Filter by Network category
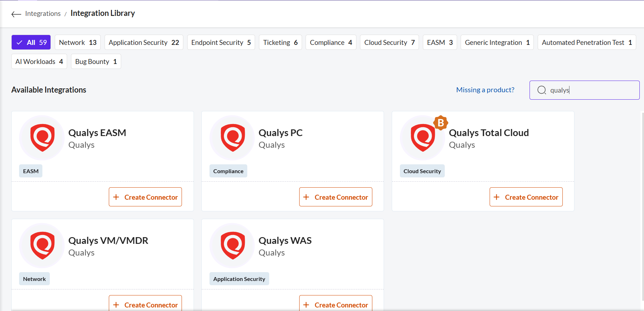Viewport: 644px width, 311px height. click(78, 42)
